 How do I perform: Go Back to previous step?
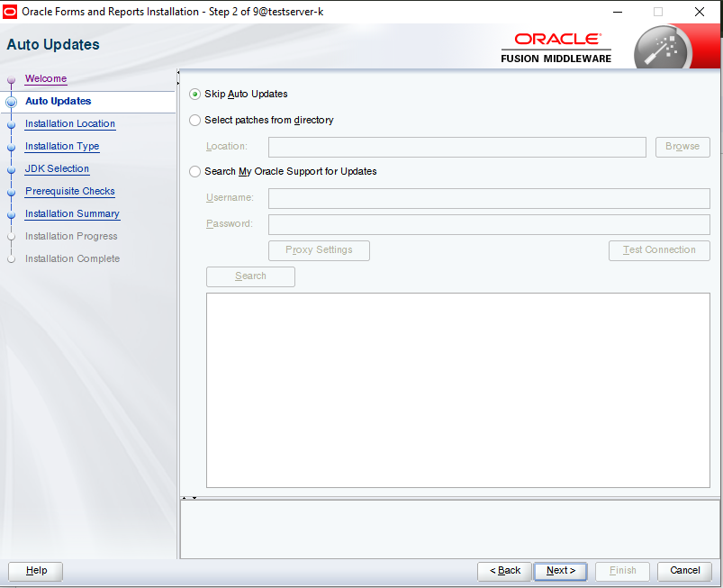point(504,571)
